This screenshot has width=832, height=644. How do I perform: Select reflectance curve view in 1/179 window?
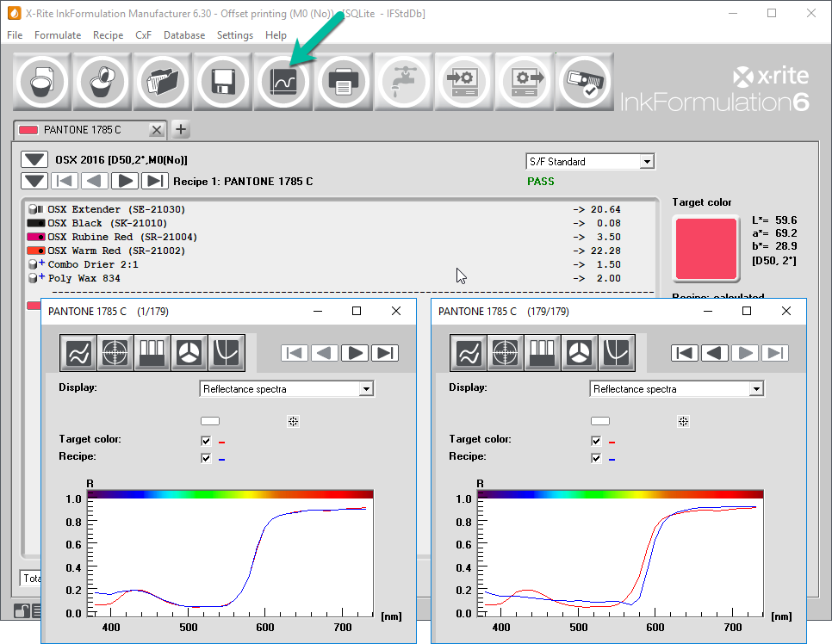point(78,353)
